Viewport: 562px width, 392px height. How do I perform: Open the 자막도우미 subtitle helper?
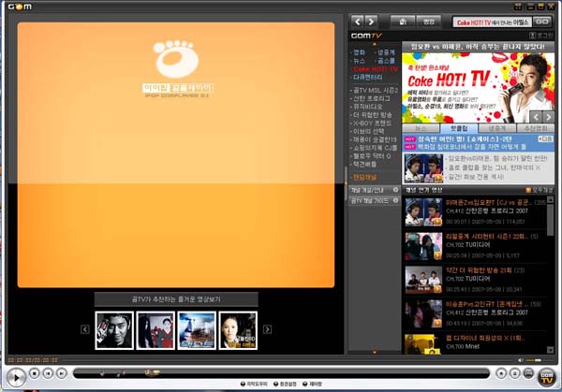(254, 384)
